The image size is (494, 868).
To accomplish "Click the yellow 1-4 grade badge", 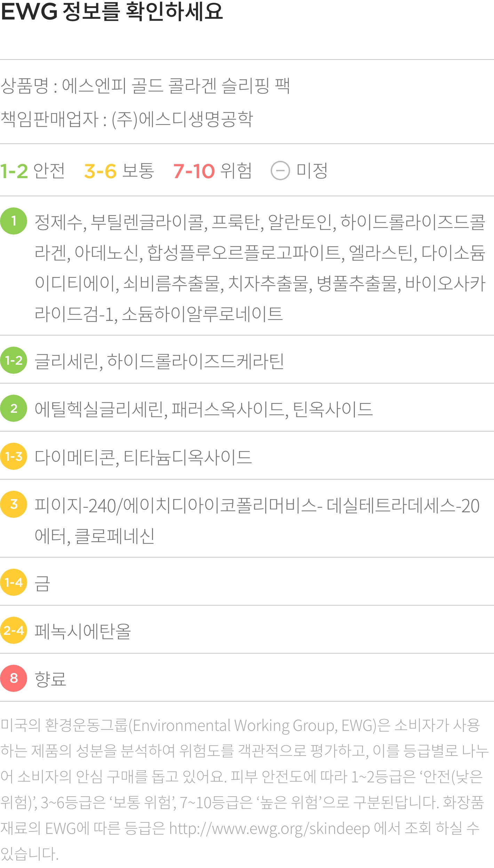I will point(14,582).
